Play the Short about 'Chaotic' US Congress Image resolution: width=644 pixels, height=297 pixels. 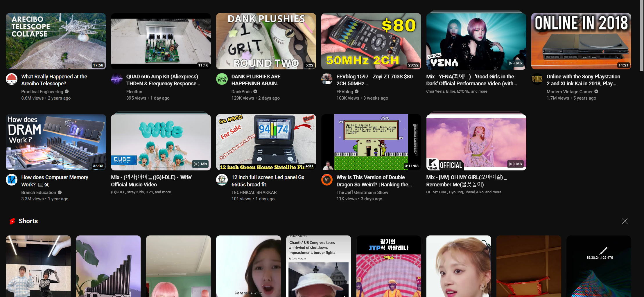pyautogui.click(x=318, y=266)
